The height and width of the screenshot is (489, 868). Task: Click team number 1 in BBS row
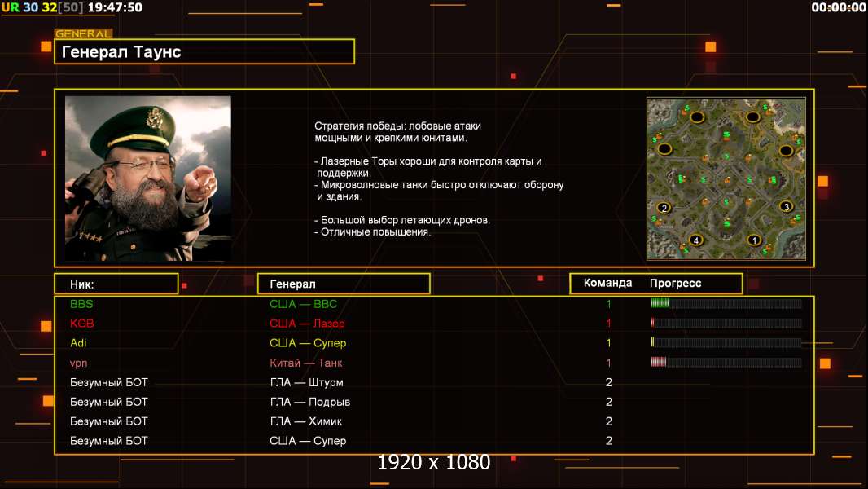pos(608,304)
